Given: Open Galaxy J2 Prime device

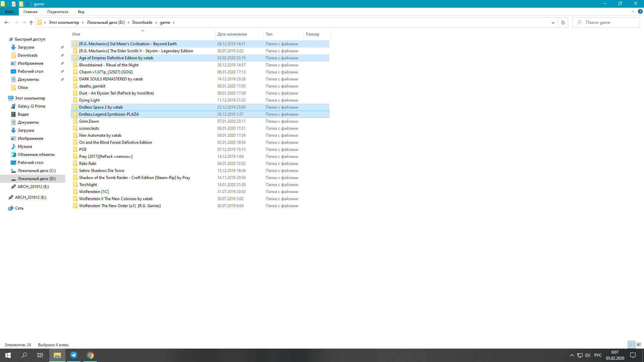Looking at the screenshot, I should [31, 106].
